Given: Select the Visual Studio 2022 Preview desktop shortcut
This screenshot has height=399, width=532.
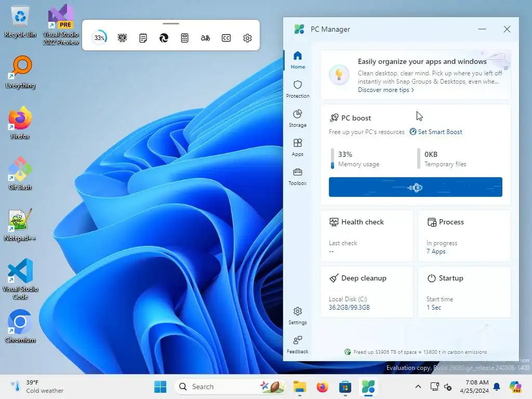Looking at the screenshot, I should click(61, 24).
